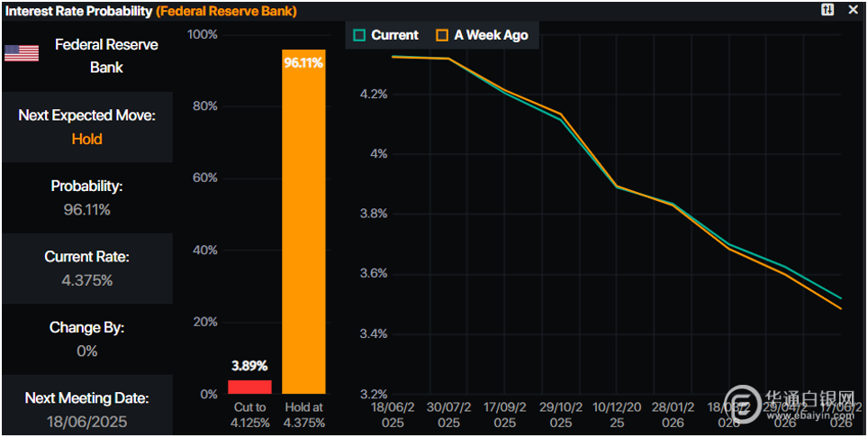Click the 17/09/2025 x-axis date label
This screenshot has height=438, width=868.
point(504,415)
